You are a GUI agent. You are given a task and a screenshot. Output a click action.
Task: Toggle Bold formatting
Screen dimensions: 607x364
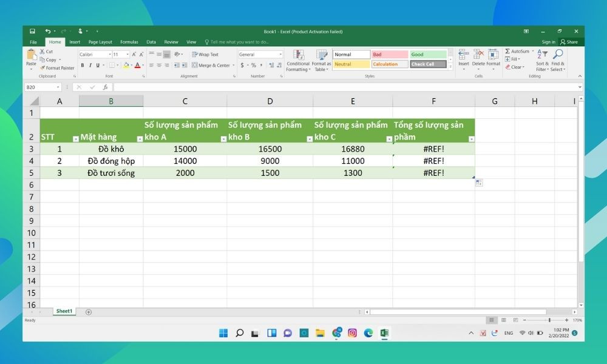[x=83, y=66]
